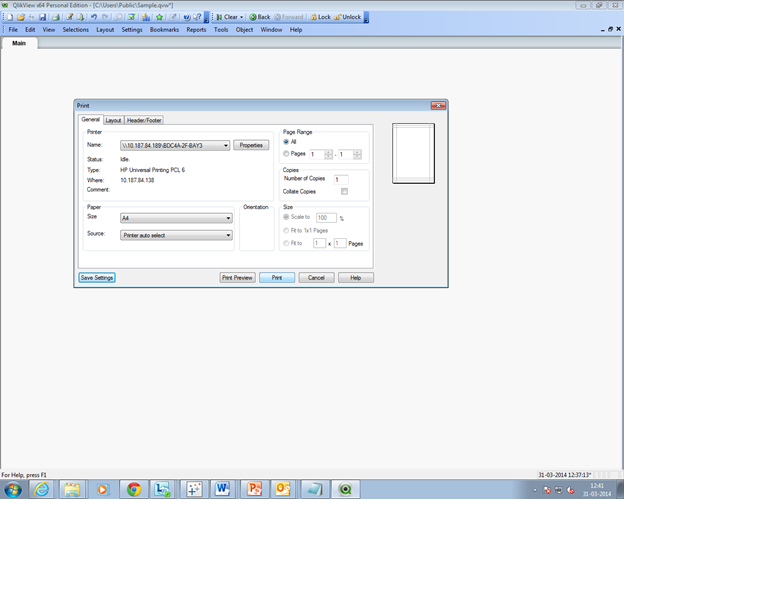Click the Undo arrow icon
The height and width of the screenshot is (614, 768).
coord(94,17)
